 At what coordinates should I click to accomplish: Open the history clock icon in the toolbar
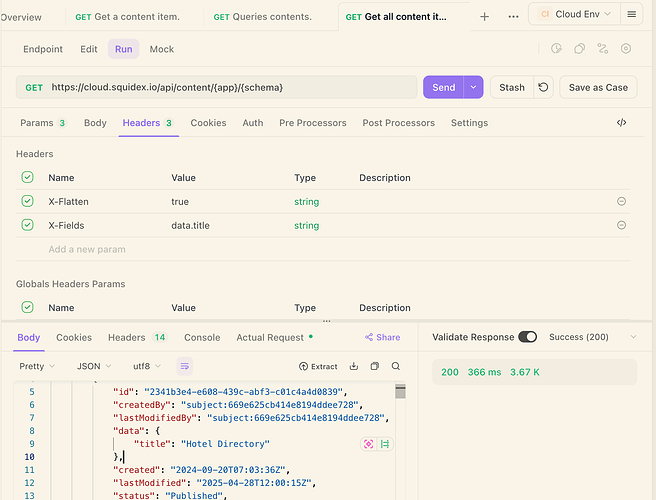(556, 49)
